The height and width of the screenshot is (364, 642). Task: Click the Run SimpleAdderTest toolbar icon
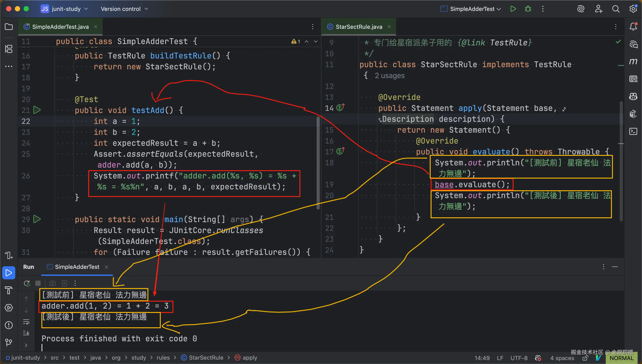[513, 9]
